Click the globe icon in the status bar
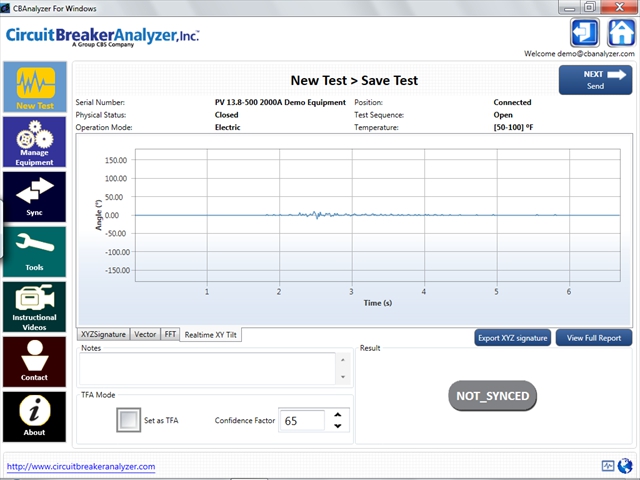Screen dimensions: 640x480 (625, 465)
